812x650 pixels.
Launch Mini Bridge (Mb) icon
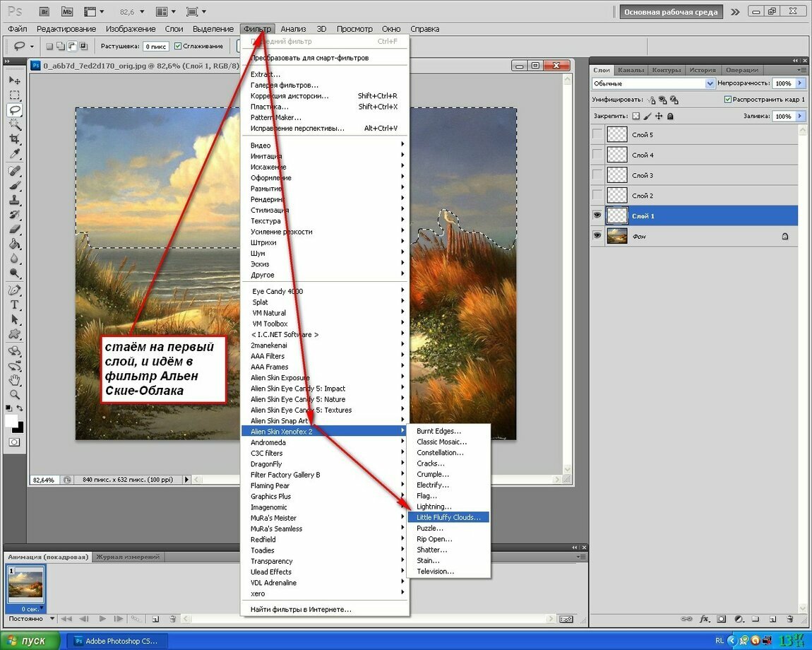point(67,11)
